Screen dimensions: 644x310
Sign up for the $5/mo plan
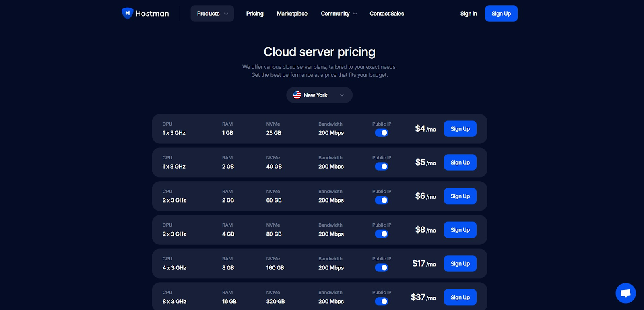click(460, 163)
